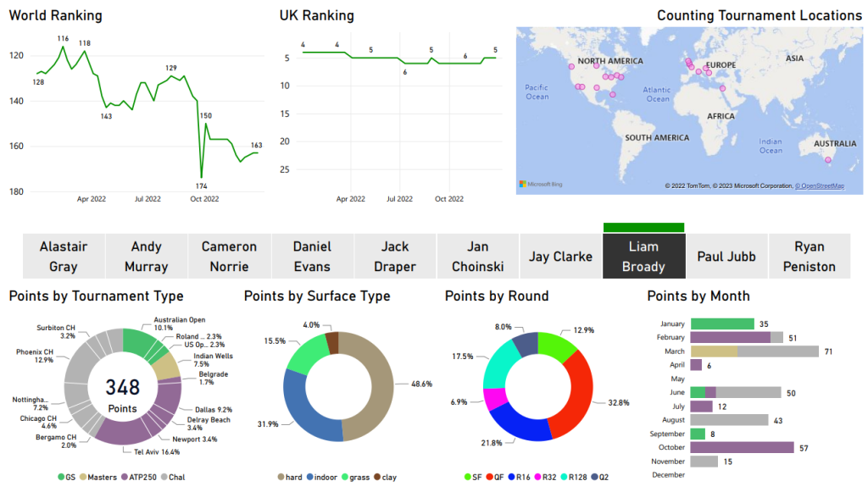The image size is (868, 492).
Task: Click the 174 low point on World Ranking
Action: (x=202, y=177)
